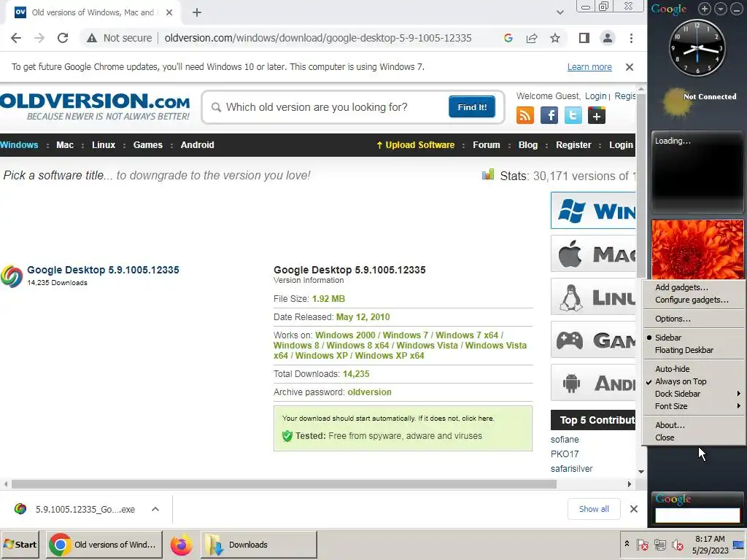Click the address bar URL

click(318, 38)
